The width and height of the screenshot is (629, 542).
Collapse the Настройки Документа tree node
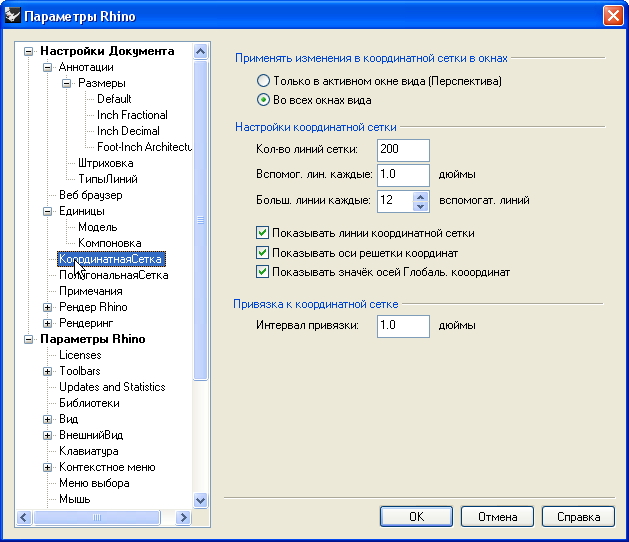coord(28,51)
